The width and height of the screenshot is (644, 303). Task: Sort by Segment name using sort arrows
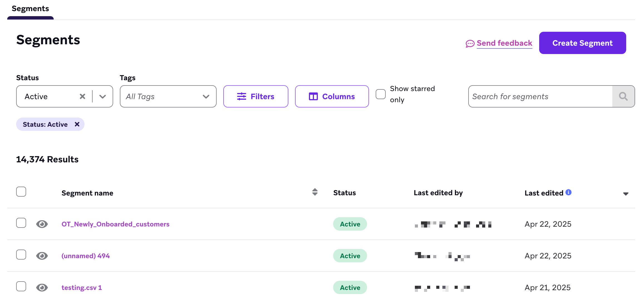pos(315,192)
